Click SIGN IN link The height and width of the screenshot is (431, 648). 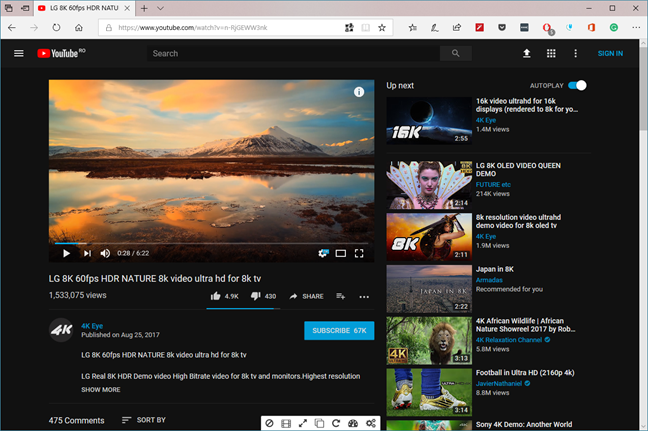610,53
